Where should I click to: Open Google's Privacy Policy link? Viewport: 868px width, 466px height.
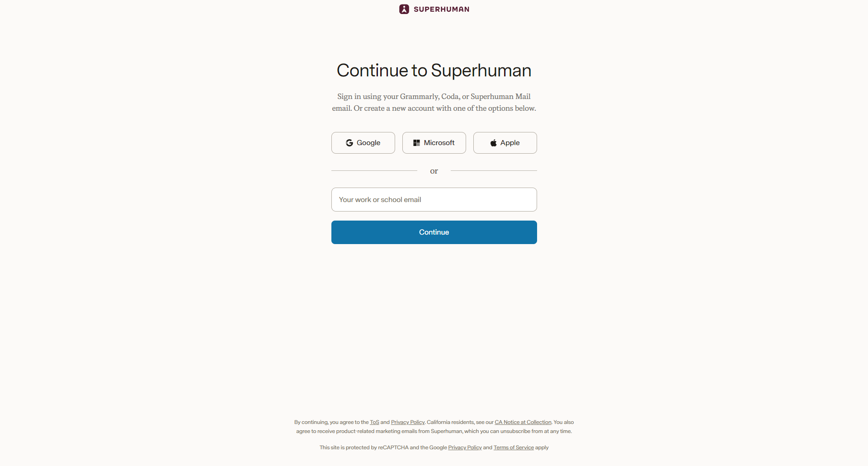[x=464, y=447]
